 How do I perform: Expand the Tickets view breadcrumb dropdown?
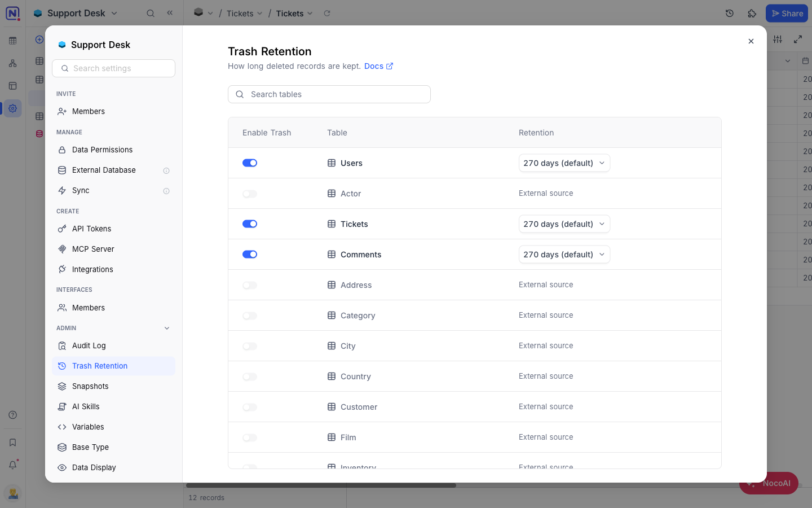(310, 14)
